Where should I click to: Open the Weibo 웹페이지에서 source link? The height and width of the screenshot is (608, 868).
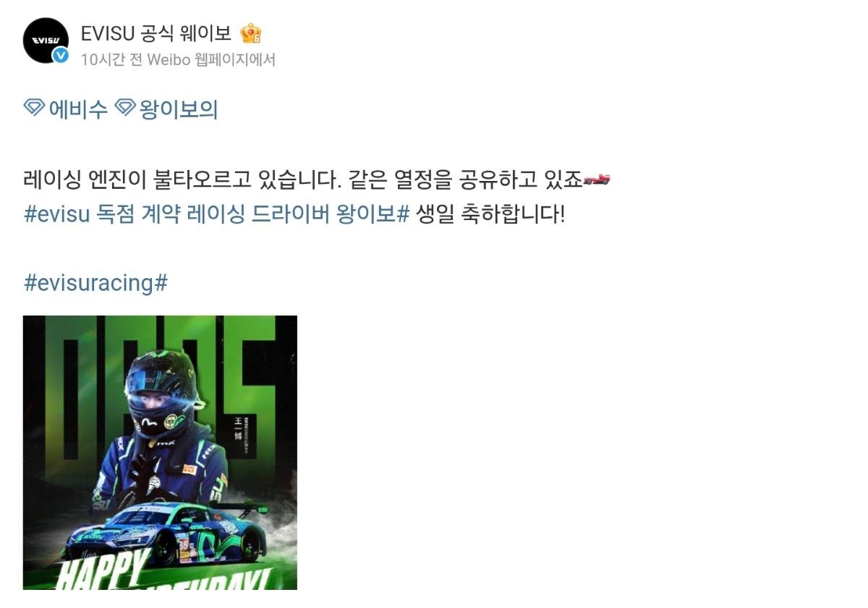click(x=211, y=59)
